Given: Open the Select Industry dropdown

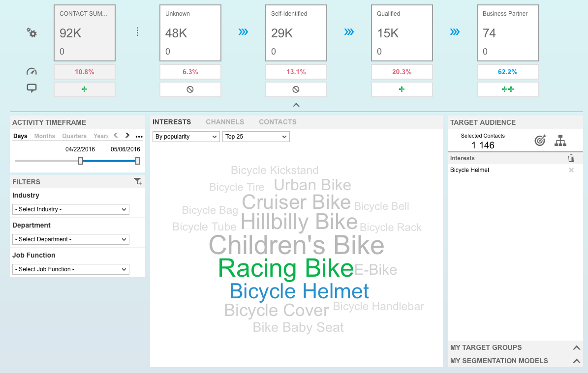Looking at the screenshot, I should (x=71, y=209).
